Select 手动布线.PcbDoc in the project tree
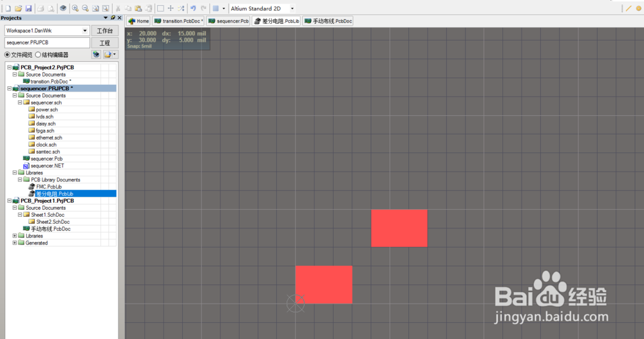This screenshot has width=644, height=339. (x=50, y=228)
